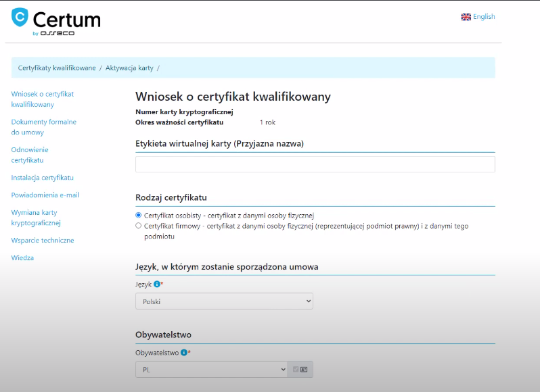Open Instalacja certyfikatu page
The image size is (540, 392).
43,178
